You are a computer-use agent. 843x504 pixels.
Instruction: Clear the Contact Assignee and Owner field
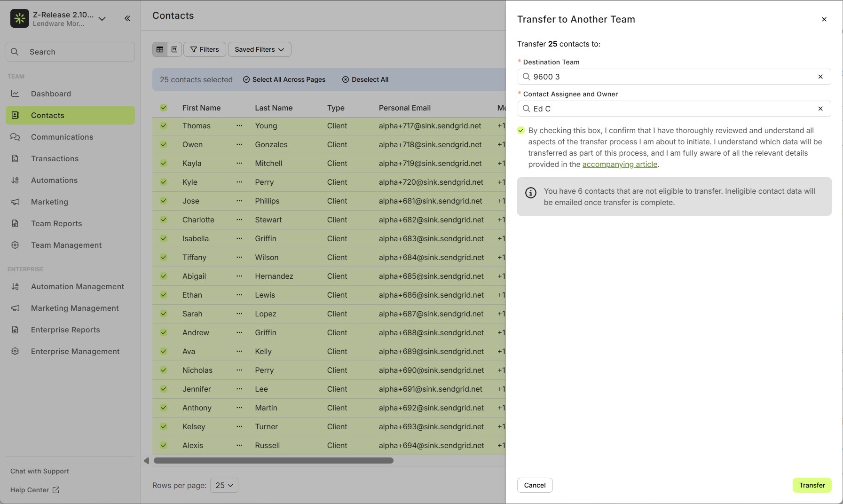point(820,109)
